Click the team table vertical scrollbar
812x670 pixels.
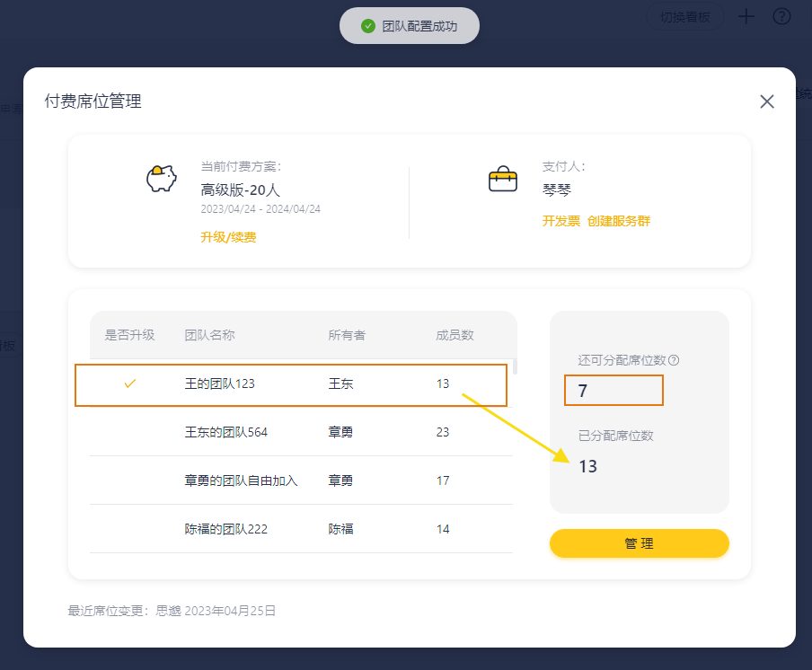515,366
